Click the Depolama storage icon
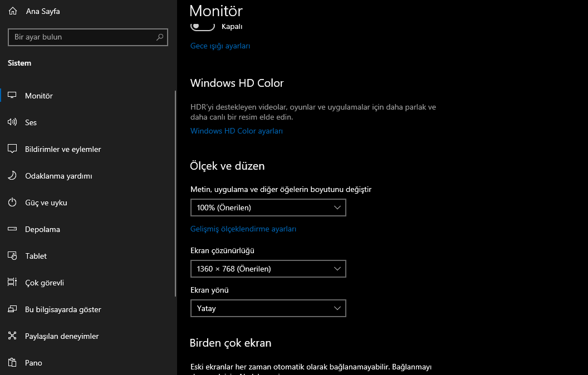The image size is (588, 375). pos(12,229)
